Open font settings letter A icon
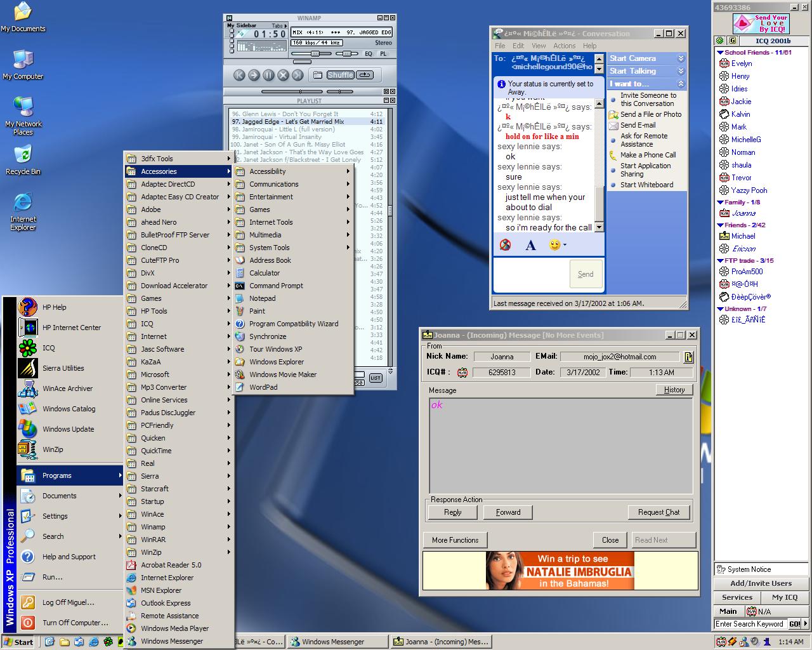 click(x=531, y=245)
